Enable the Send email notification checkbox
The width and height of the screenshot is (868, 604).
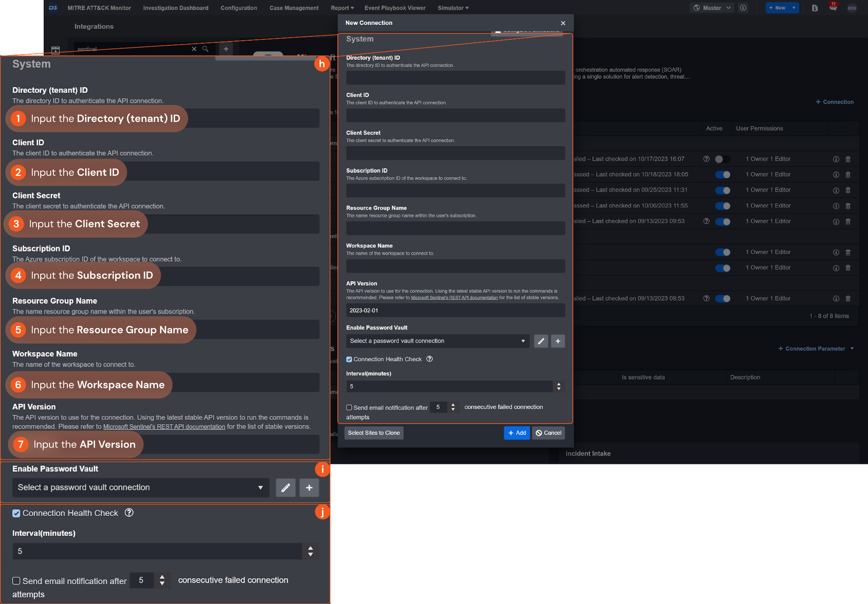[349, 407]
